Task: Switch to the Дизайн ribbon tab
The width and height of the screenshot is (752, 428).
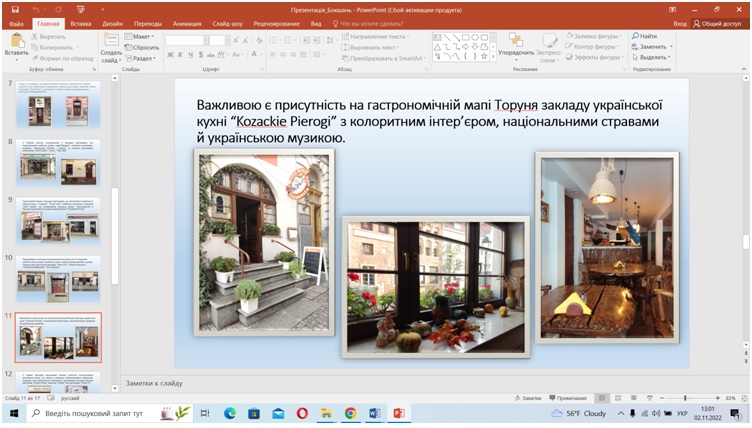Action: [113, 24]
